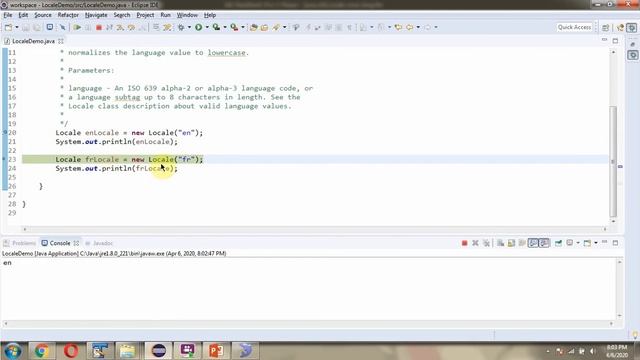The height and width of the screenshot is (360, 640).
Task: Launch Debug using the bug icon
Action: 181,27
